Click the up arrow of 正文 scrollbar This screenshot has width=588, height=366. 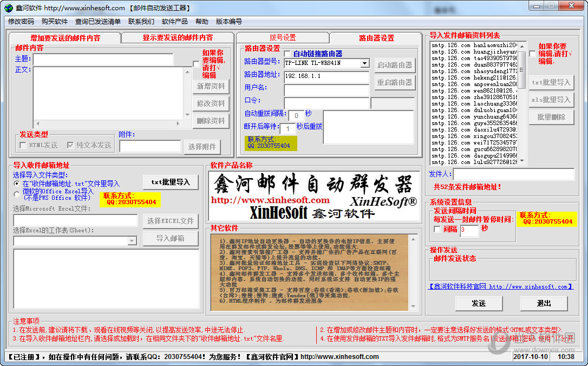click(187, 71)
